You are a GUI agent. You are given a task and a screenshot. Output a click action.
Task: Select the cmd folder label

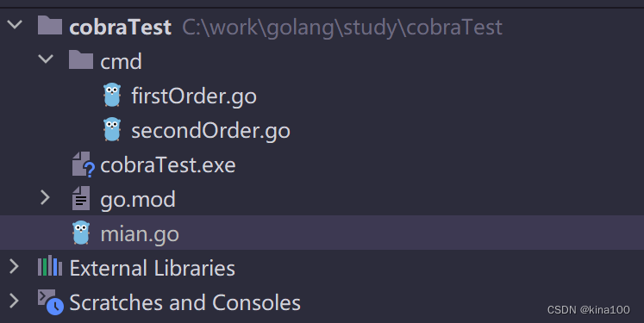point(122,61)
